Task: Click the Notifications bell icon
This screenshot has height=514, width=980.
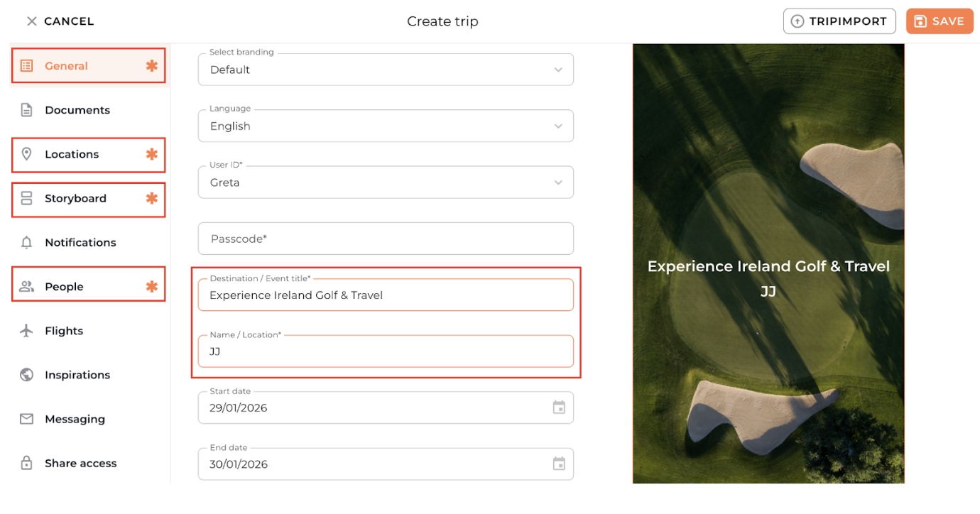Action: click(x=26, y=243)
